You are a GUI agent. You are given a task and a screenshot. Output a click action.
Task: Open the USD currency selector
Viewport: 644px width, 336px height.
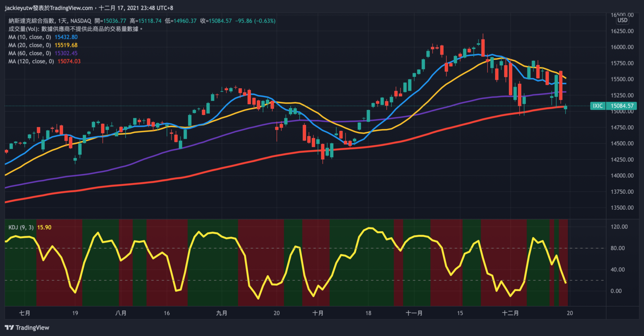click(622, 20)
